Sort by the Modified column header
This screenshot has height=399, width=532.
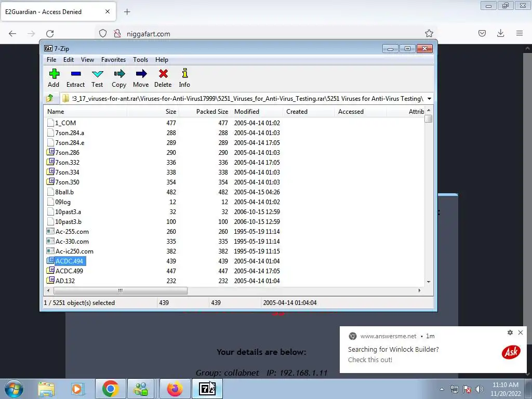point(257,112)
